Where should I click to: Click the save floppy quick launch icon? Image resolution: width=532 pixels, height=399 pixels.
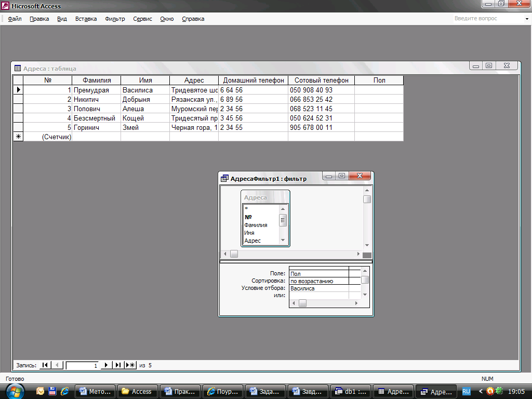(x=52, y=391)
